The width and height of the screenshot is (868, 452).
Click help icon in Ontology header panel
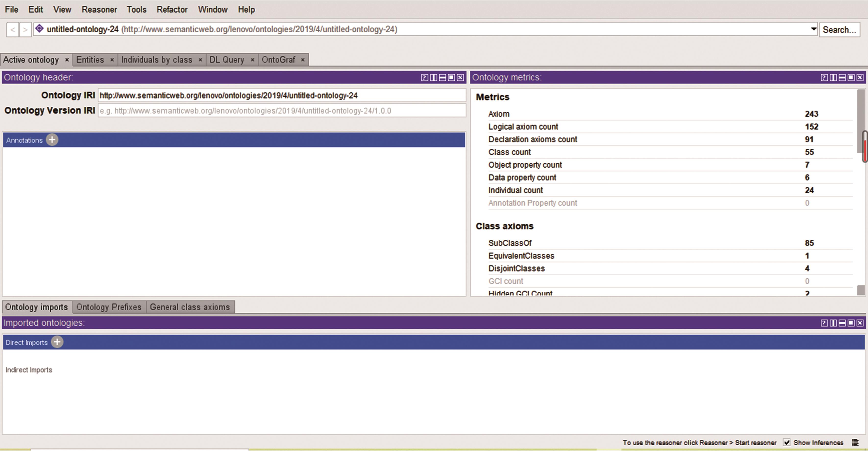(424, 77)
